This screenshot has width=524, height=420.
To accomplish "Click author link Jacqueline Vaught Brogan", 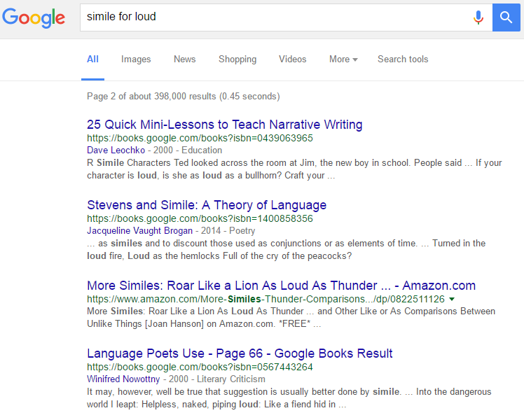I will [x=139, y=230].
